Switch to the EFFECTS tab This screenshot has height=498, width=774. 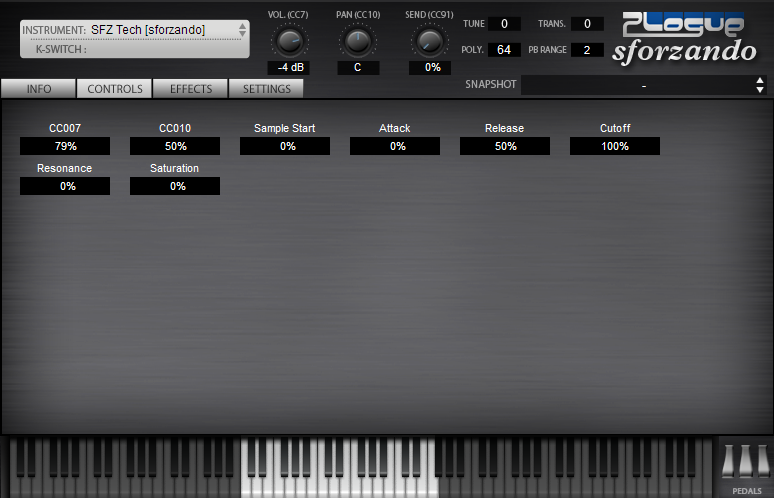click(x=191, y=89)
